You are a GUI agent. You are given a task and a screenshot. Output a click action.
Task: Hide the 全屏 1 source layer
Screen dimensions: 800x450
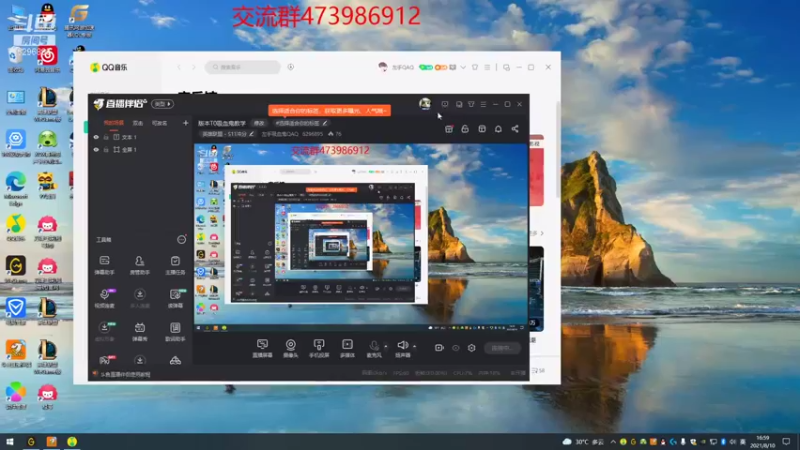[96, 150]
